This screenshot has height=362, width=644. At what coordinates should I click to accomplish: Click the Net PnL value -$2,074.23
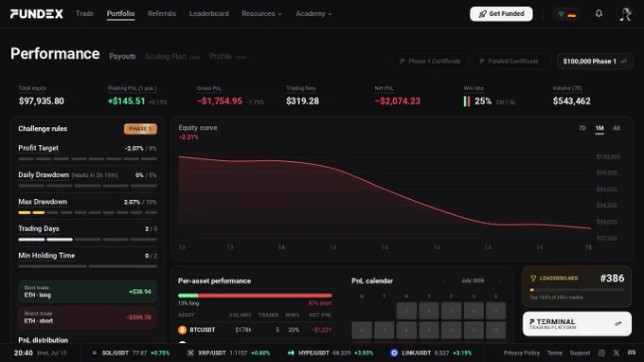(x=398, y=101)
